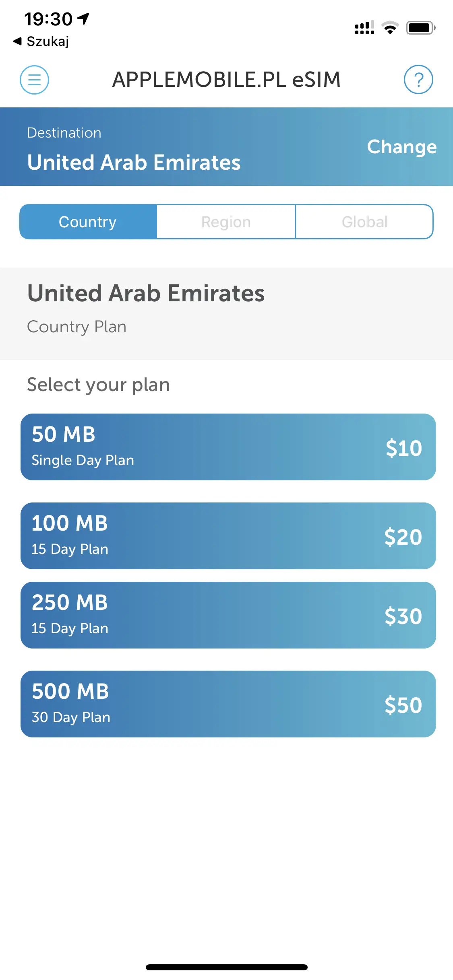Tap the battery status icon
This screenshot has width=453, height=980.
[x=420, y=28]
